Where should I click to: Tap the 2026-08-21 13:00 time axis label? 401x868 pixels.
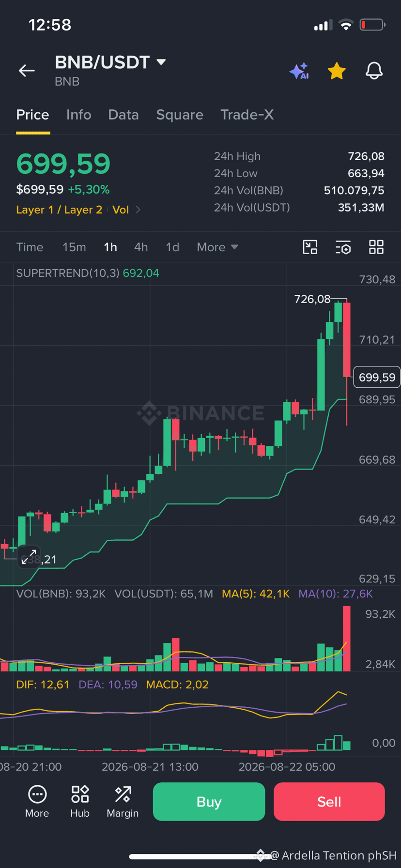point(150,767)
